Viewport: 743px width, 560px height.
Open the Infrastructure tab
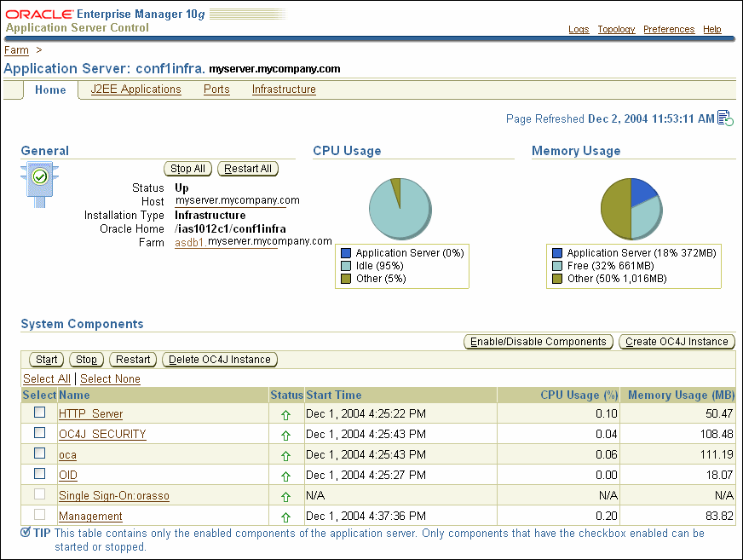pyautogui.click(x=284, y=89)
